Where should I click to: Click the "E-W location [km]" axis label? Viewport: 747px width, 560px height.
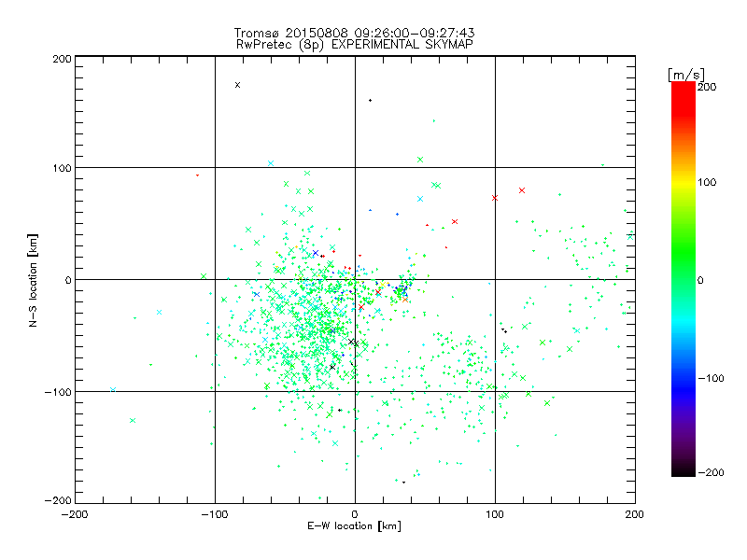[x=354, y=526]
